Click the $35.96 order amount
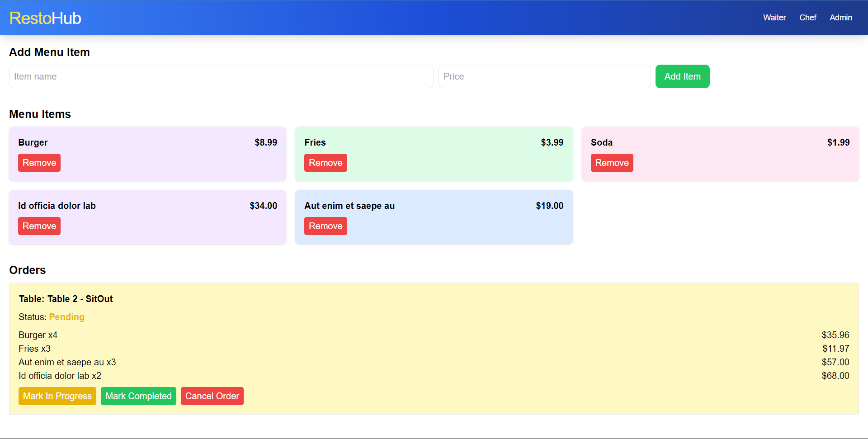The width and height of the screenshot is (868, 439). click(x=835, y=335)
